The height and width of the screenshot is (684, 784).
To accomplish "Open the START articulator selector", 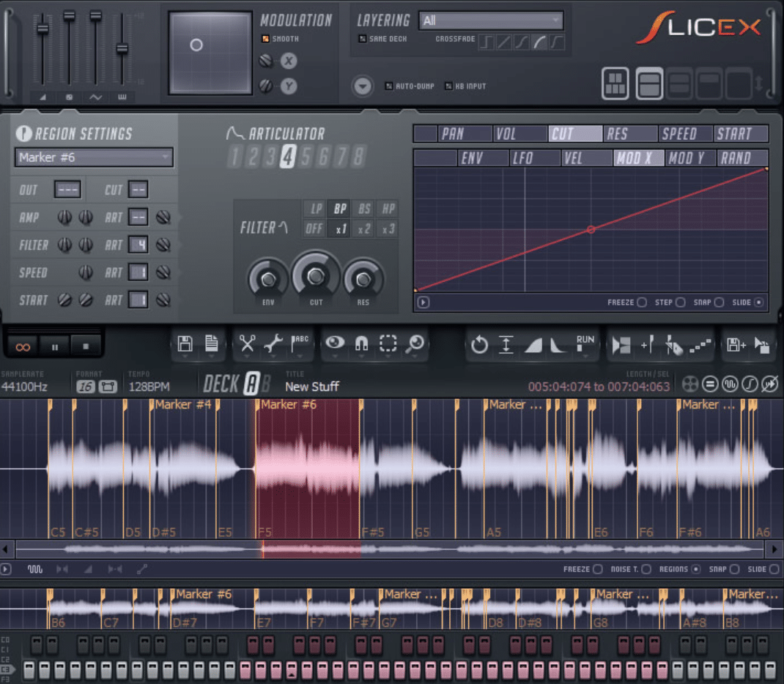I will (138, 300).
